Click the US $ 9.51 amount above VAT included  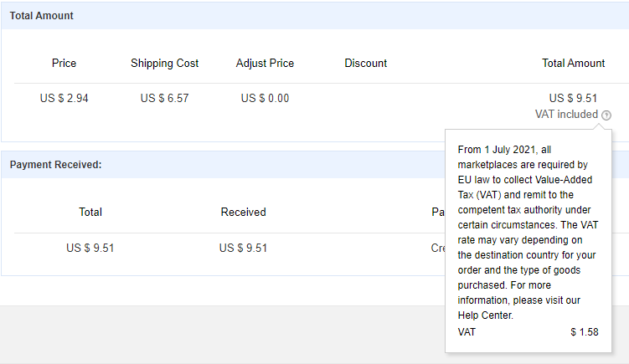click(573, 98)
